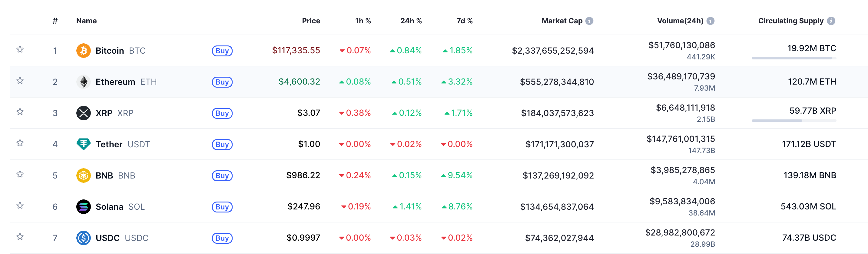This screenshot has width=868, height=254.
Task: Click Buy button for USDC
Action: tap(222, 238)
